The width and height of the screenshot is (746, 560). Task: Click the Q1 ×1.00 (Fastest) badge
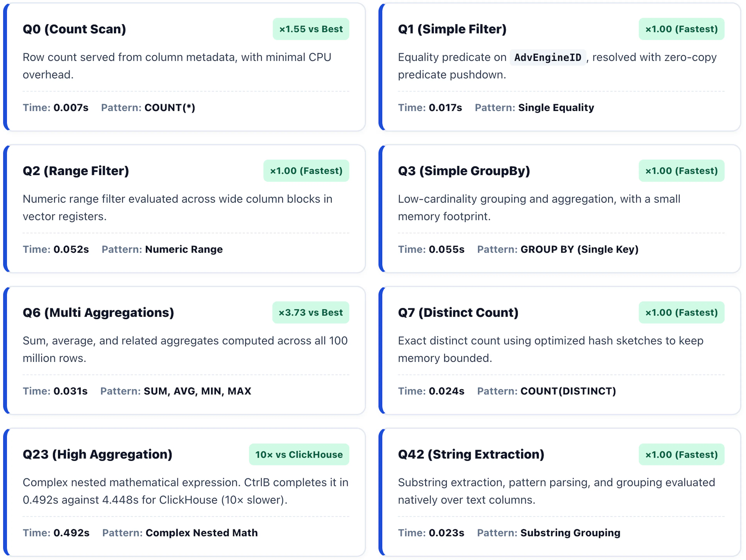(x=681, y=29)
